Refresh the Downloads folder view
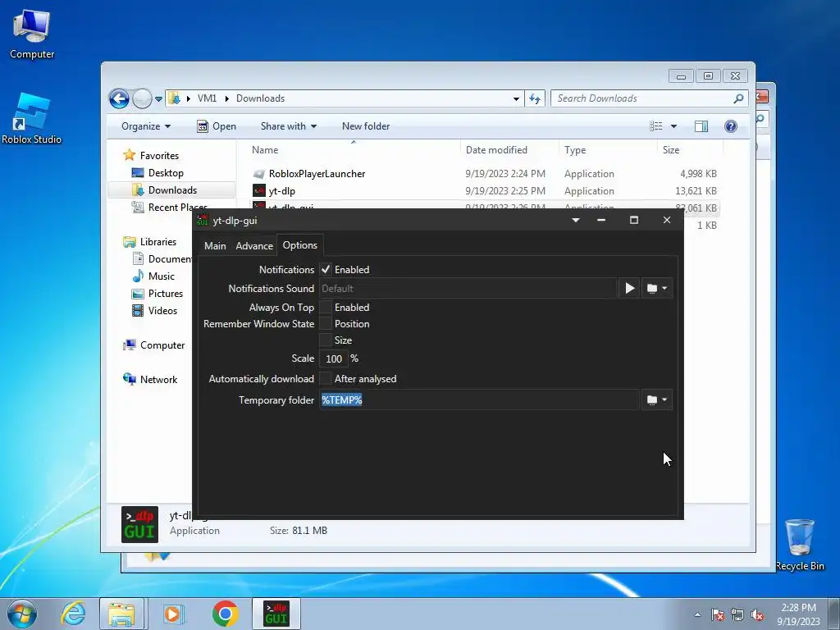840x630 pixels. pos(535,98)
